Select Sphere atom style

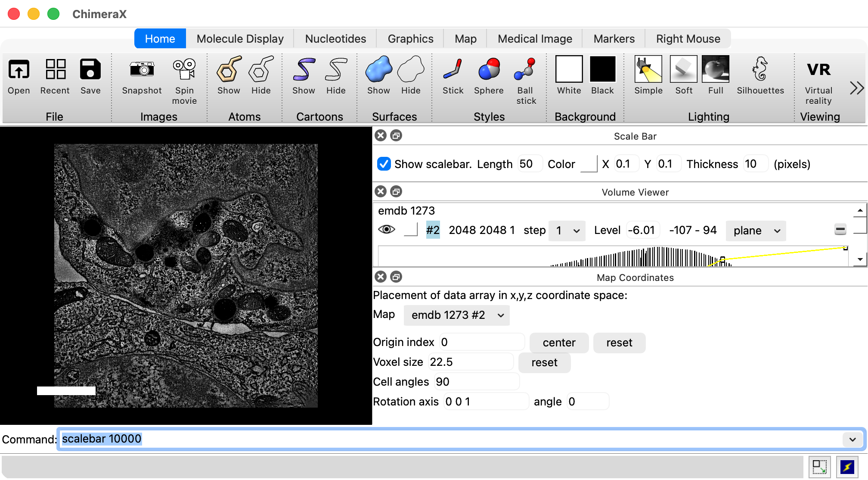click(489, 70)
